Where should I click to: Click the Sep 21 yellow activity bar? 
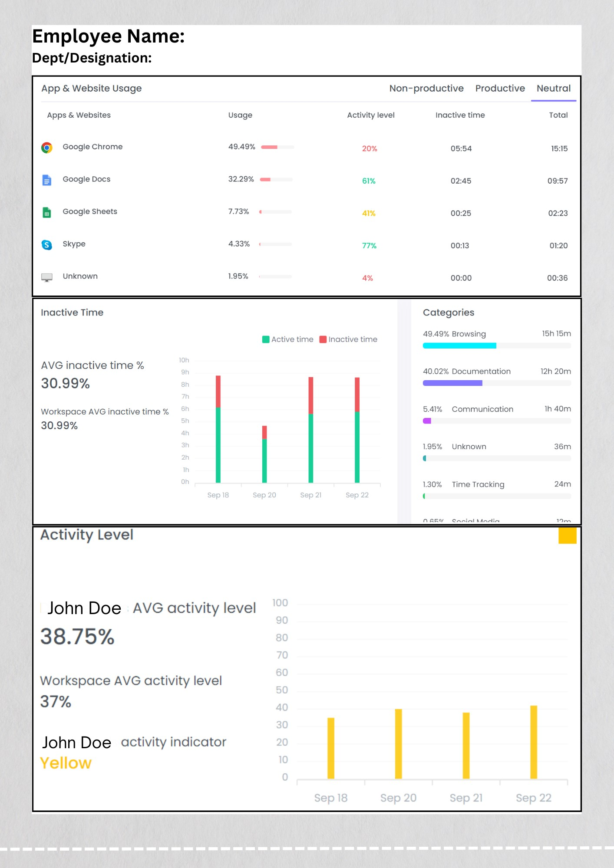point(466,746)
